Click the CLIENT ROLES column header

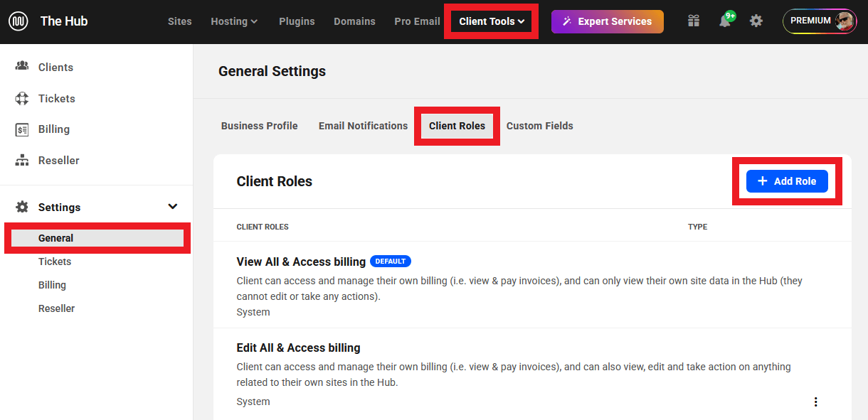pos(263,227)
